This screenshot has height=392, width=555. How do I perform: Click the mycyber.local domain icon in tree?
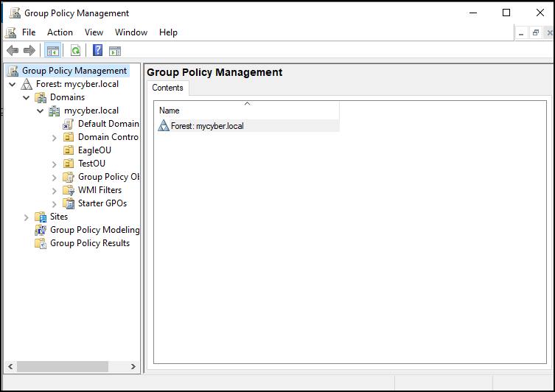tap(54, 111)
